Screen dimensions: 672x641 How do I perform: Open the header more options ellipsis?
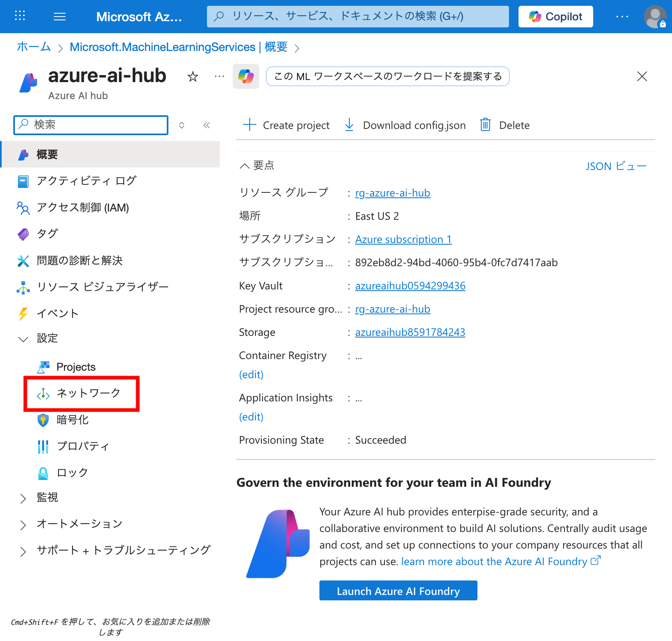(622, 17)
